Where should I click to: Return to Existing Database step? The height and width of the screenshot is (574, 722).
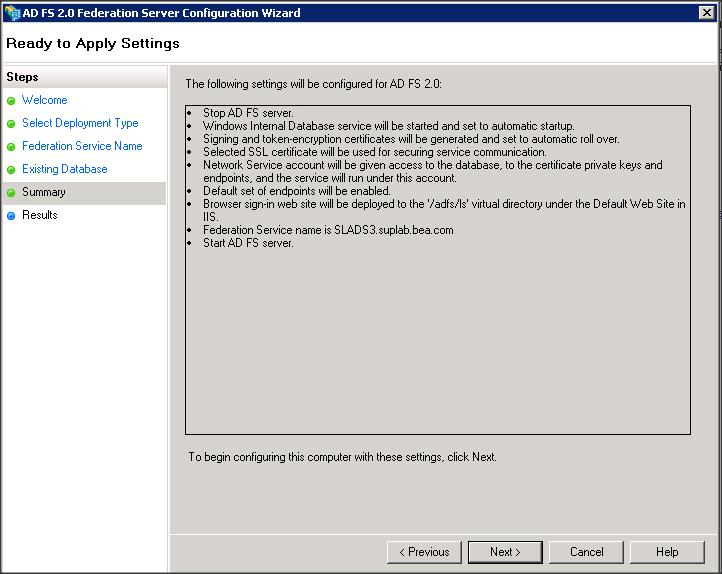[64, 169]
